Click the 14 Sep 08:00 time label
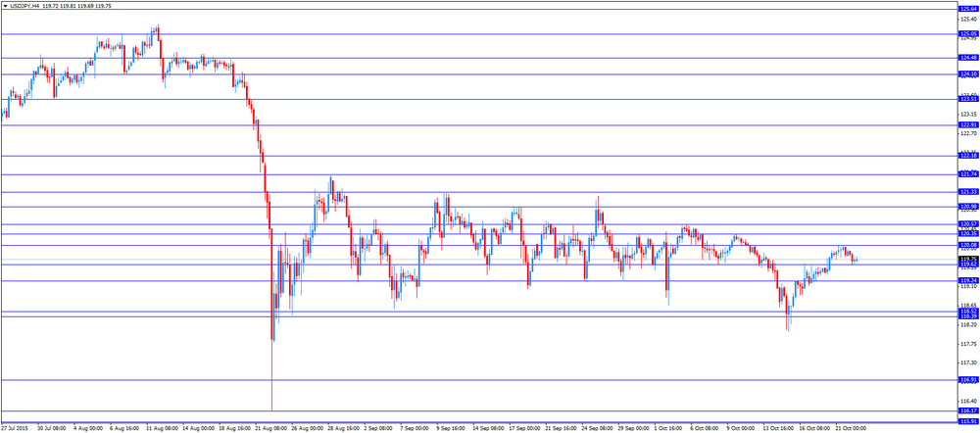Screen dimensions: 980x433 click(x=488, y=429)
